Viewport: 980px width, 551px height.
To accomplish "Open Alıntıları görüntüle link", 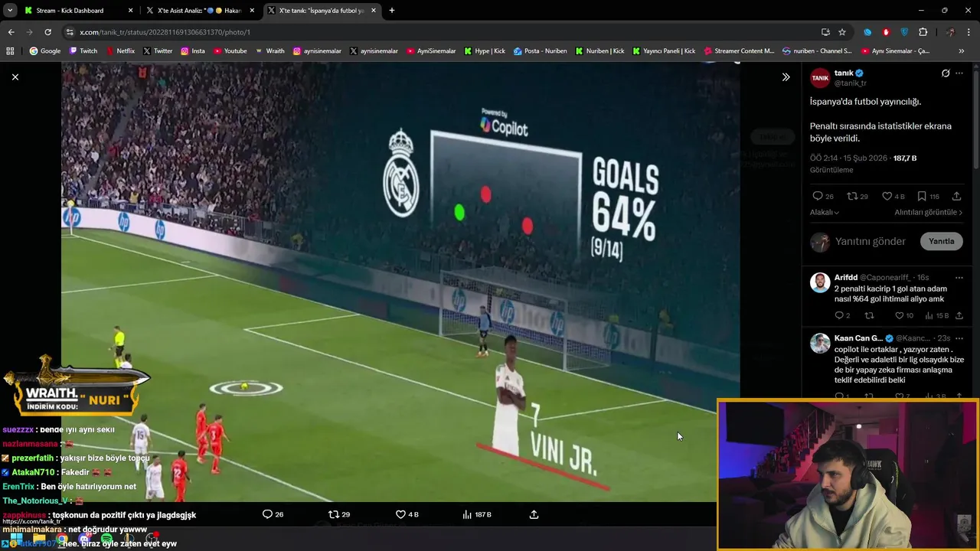I will point(929,212).
